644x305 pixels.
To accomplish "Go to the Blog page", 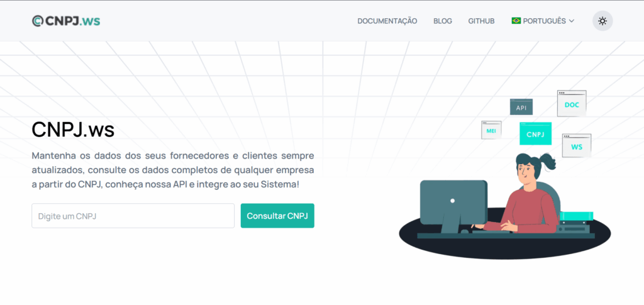I will (442, 21).
